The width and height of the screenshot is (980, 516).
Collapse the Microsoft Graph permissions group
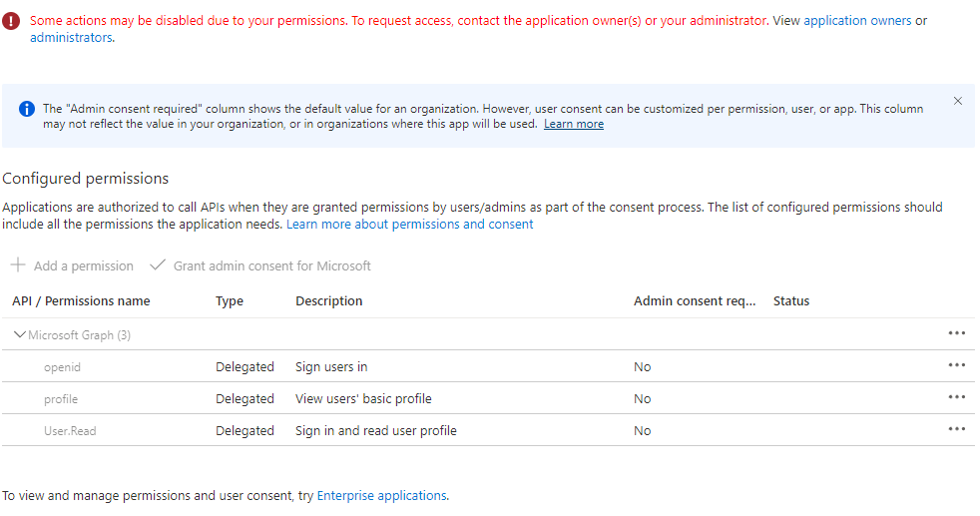click(x=20, y=335)
